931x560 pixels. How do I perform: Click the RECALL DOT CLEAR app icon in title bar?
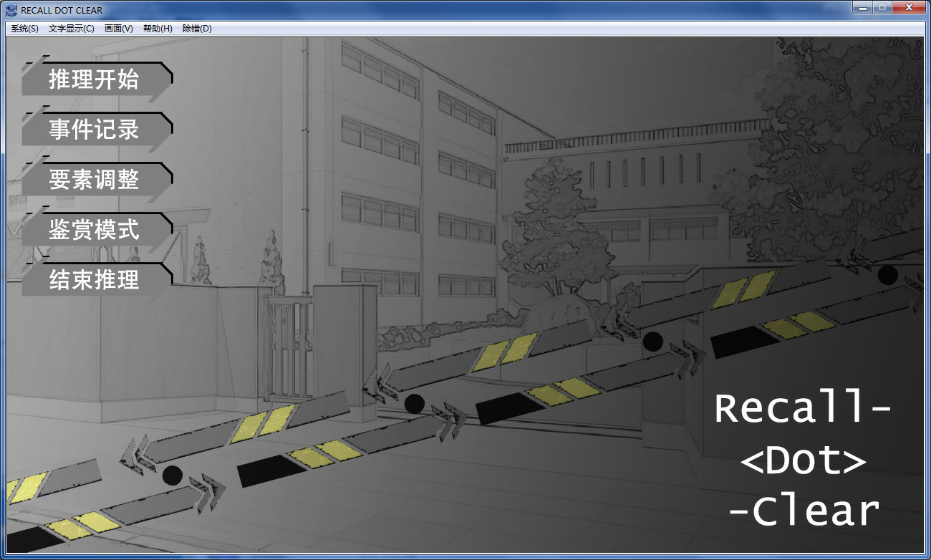[11, 10]
